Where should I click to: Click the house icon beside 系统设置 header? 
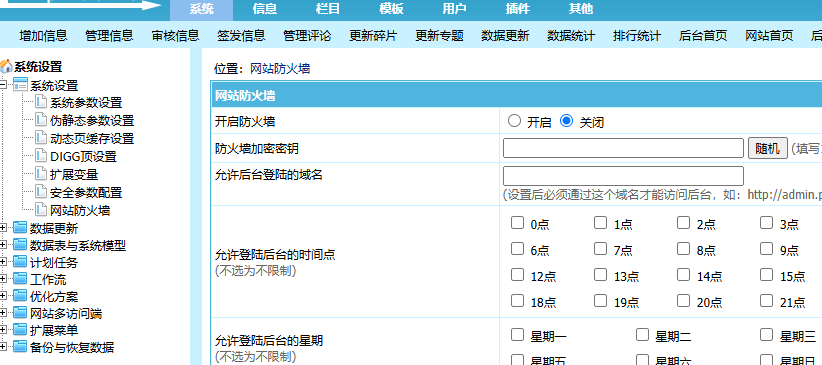(6, 67)
